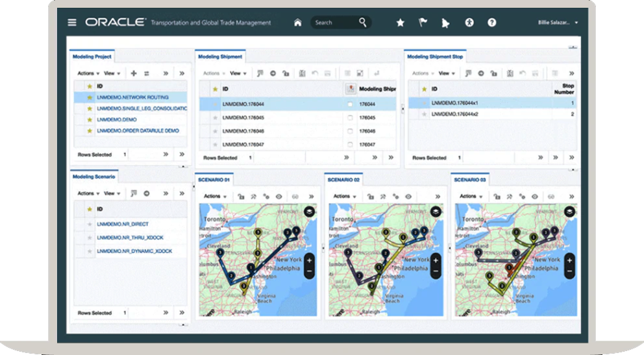Viewport: 644px width, 355px height.
Task: Select row LNMDEMO.176044x1 in stops table
Action: coord(493,103)
